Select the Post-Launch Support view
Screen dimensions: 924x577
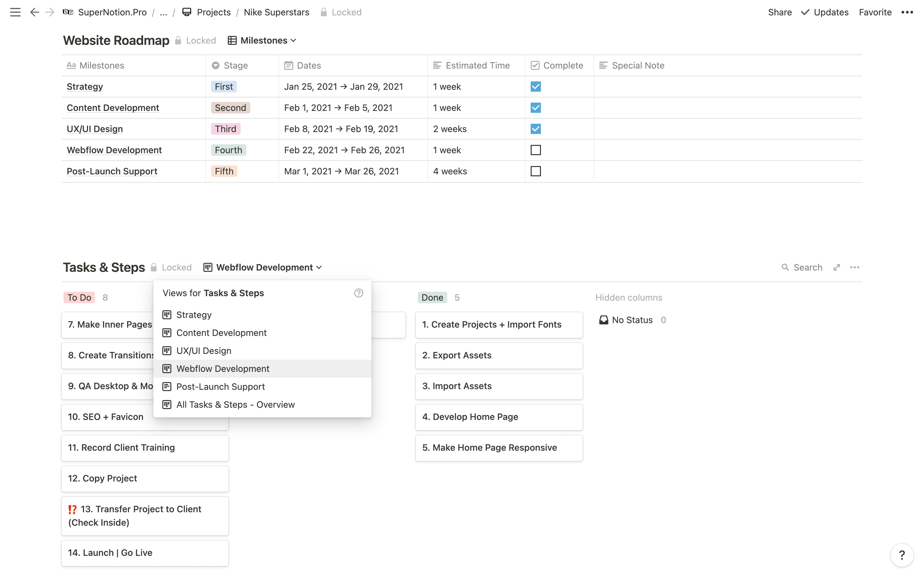pyautogui.click(x=220, y=387)
